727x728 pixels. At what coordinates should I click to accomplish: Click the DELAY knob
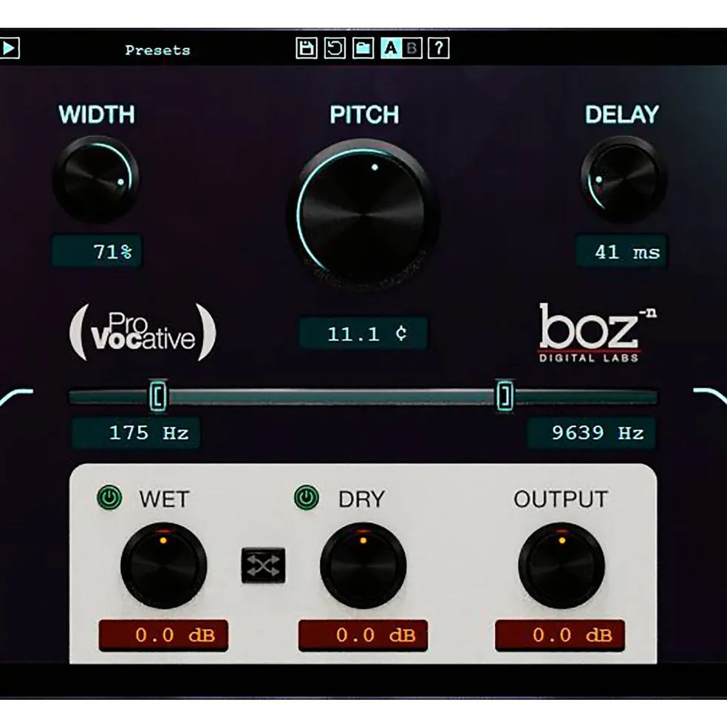click(624, 179)
